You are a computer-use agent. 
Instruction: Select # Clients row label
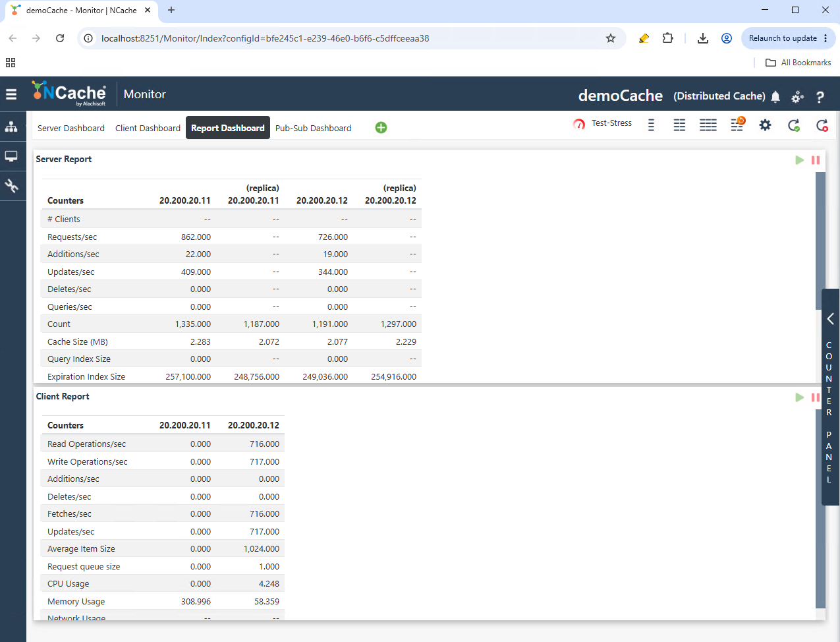coord(64,219)
